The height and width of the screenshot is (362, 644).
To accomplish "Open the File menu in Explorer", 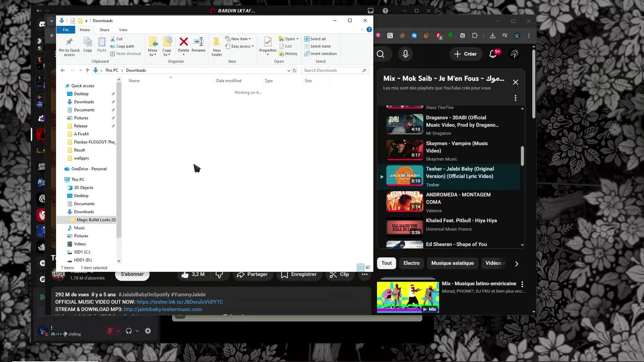I will 66,30.
